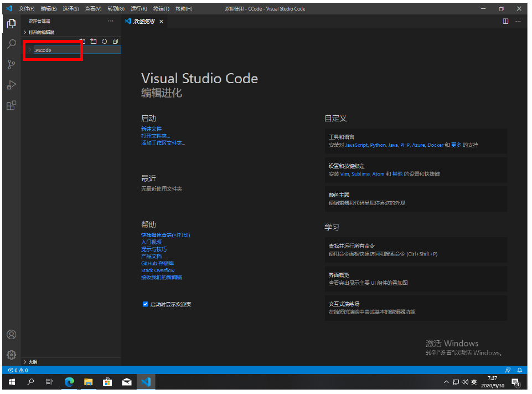This screenshot has width=532, height=394.
Task: Open the Manage gear settings icon
Action: coord(11,355)
